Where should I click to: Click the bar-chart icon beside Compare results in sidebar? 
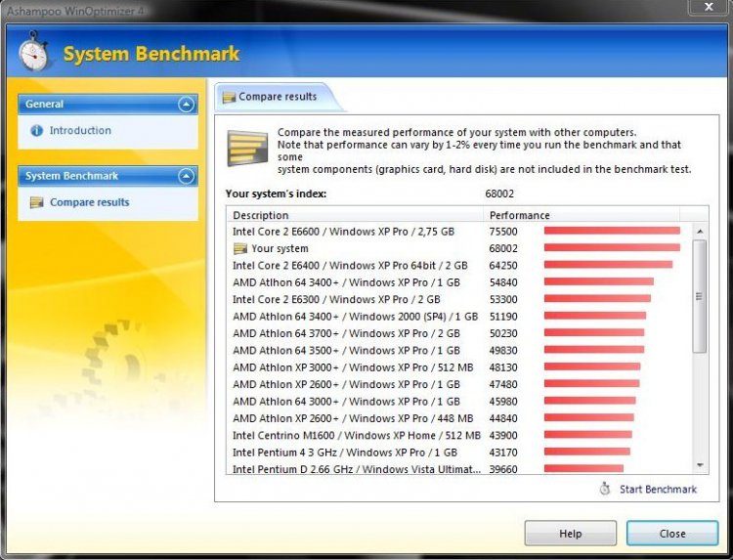pos(36,202)
